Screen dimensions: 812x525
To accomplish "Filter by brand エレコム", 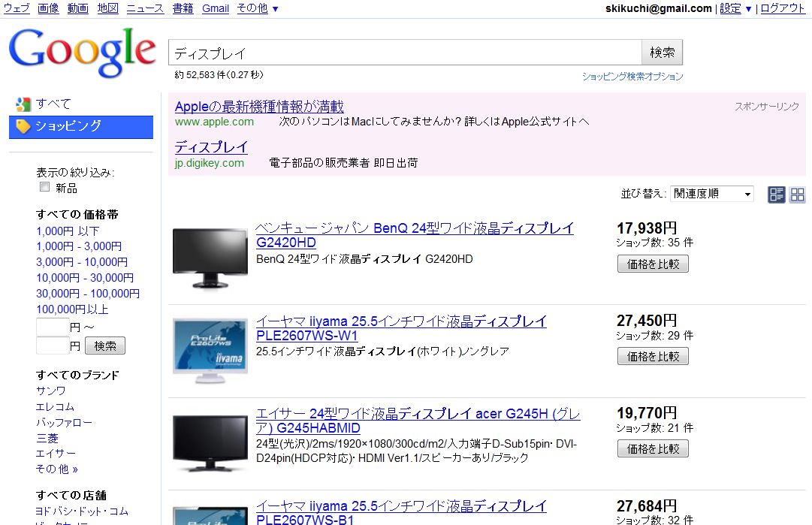I will (x=55, y=407).
